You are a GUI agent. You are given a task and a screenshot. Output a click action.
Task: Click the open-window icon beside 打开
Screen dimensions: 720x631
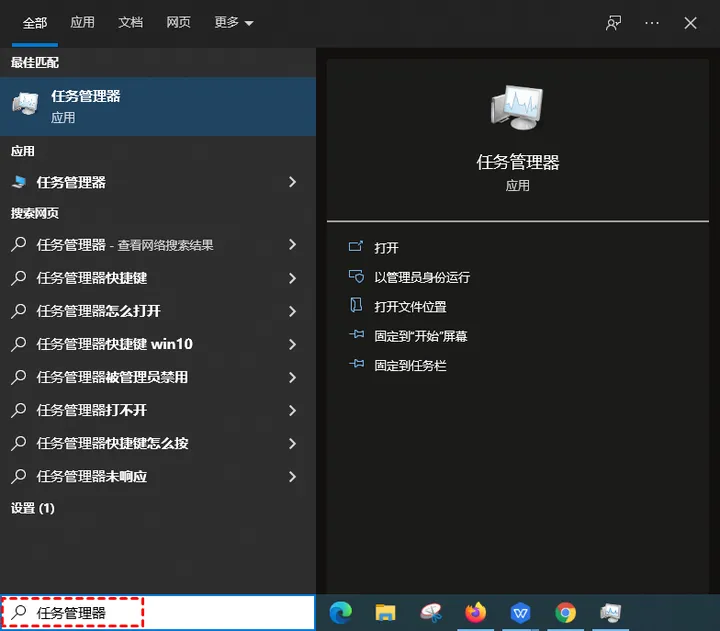[x=355, y=247]
